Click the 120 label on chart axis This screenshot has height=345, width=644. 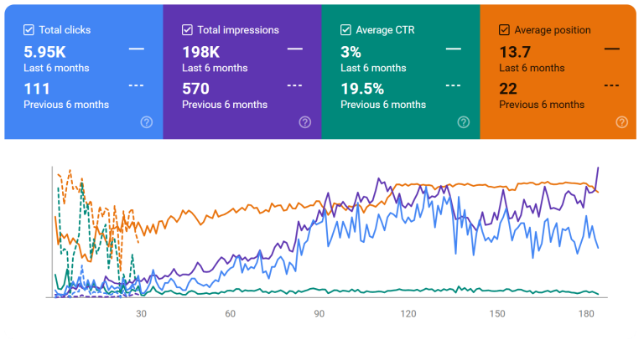[x=408, y=314]
